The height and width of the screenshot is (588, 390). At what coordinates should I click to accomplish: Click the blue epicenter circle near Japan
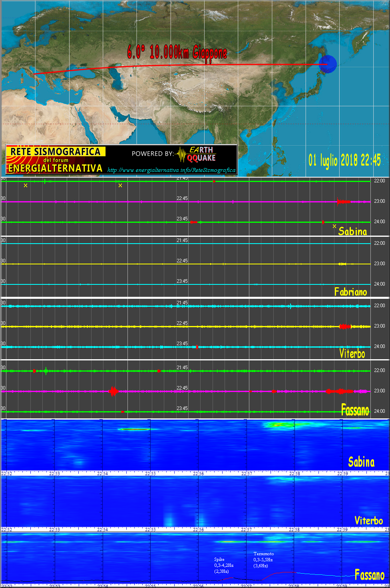(x=328, y=64)
